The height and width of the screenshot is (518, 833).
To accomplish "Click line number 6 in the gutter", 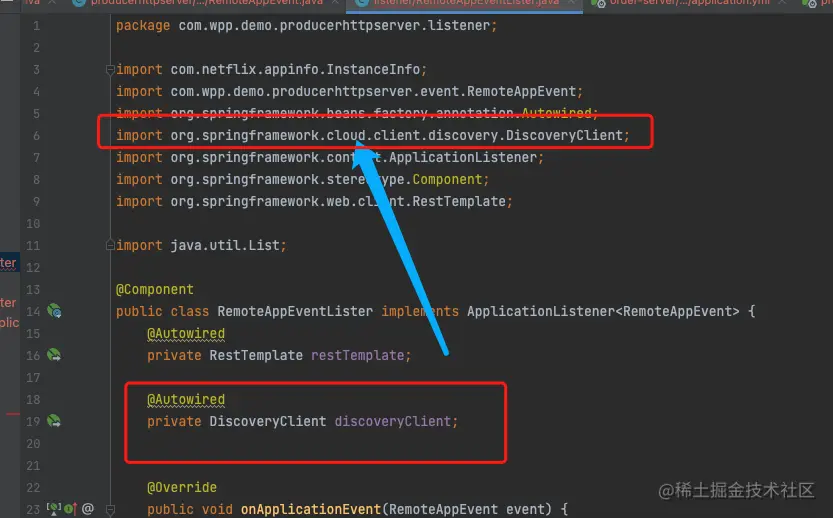I will [36, 135].
